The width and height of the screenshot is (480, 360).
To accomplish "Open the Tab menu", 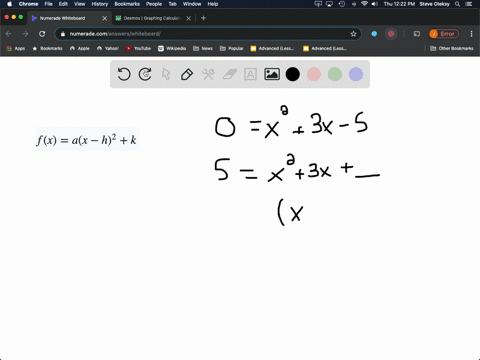I will (172, 4).
